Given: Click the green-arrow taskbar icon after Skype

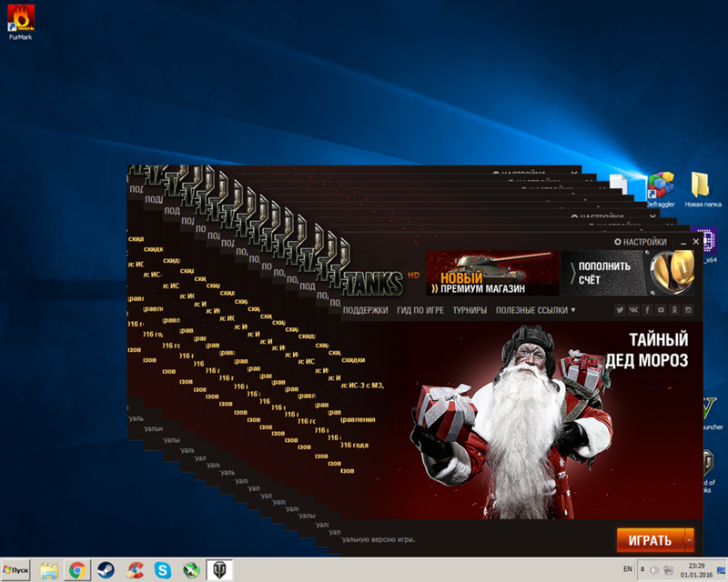Looking at the screenshot, I should pyautogui.click(x=191, y=570).
